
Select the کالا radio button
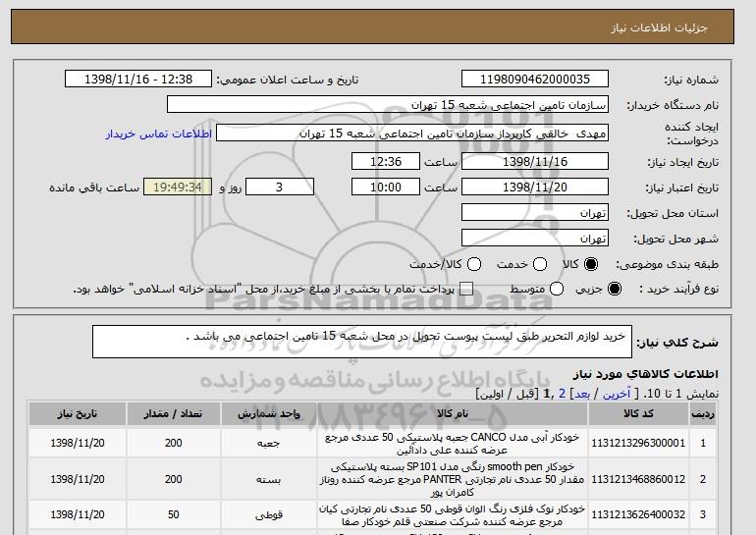[x=591, y=264]
